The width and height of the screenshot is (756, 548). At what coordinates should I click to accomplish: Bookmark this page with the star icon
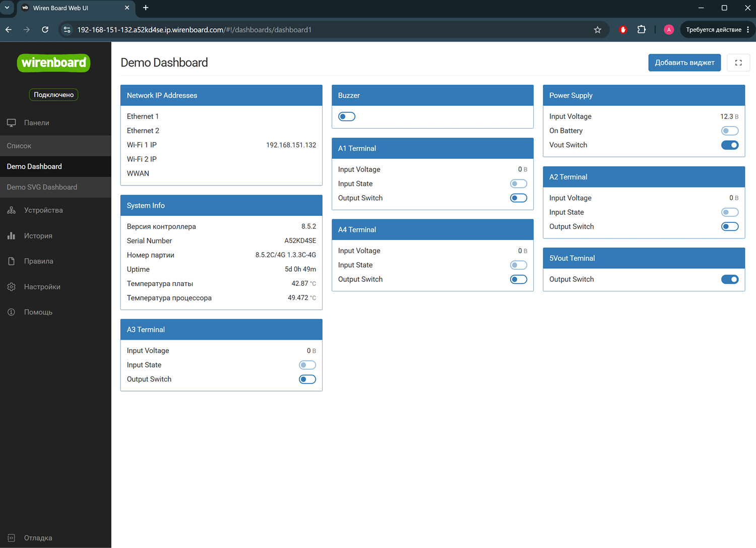598,30
